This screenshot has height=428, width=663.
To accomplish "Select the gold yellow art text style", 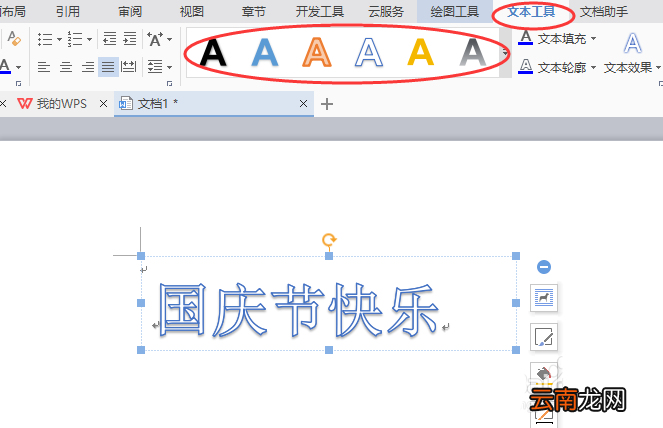I will coord(421,52).
